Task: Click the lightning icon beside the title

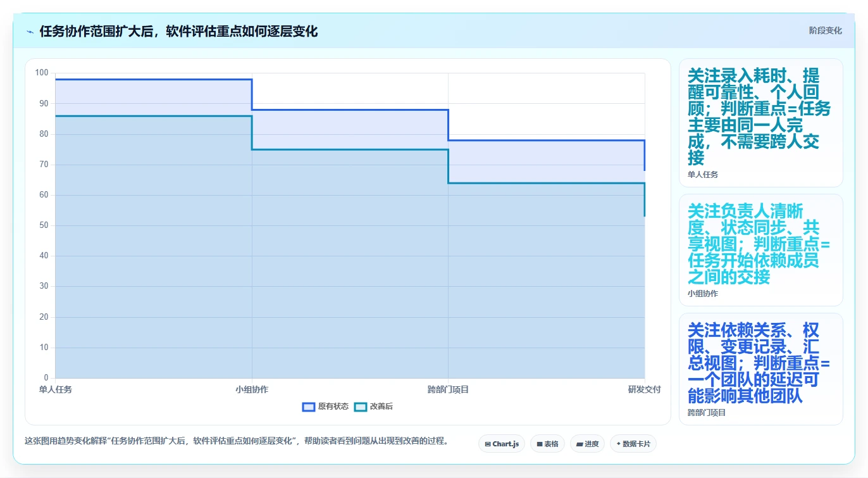Action: 30,32
